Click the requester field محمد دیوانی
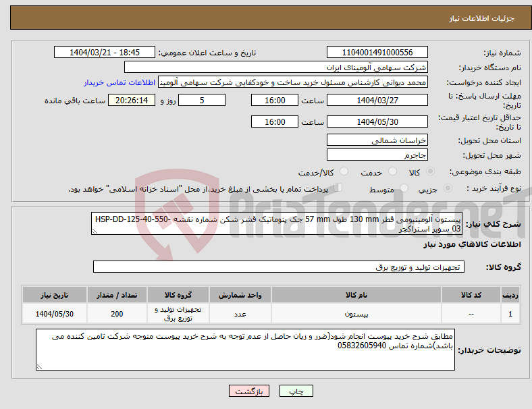This screenshot has width=532, height=409. (x=293, y=82)
